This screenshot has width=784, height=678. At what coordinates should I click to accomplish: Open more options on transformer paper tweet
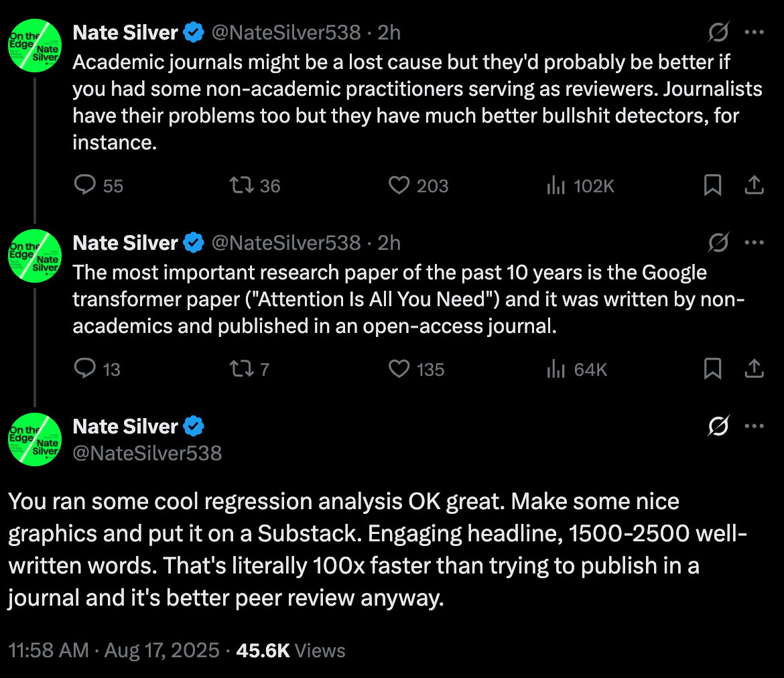point(755,243)
